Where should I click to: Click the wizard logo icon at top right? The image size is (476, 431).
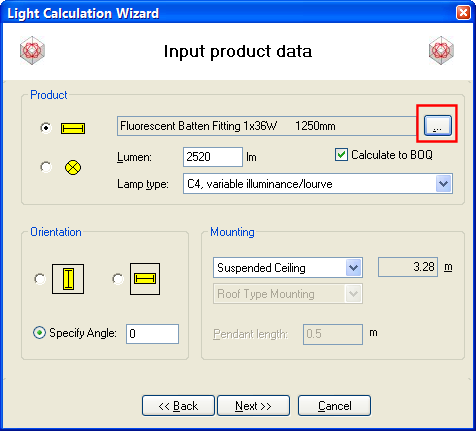[441, 51]
